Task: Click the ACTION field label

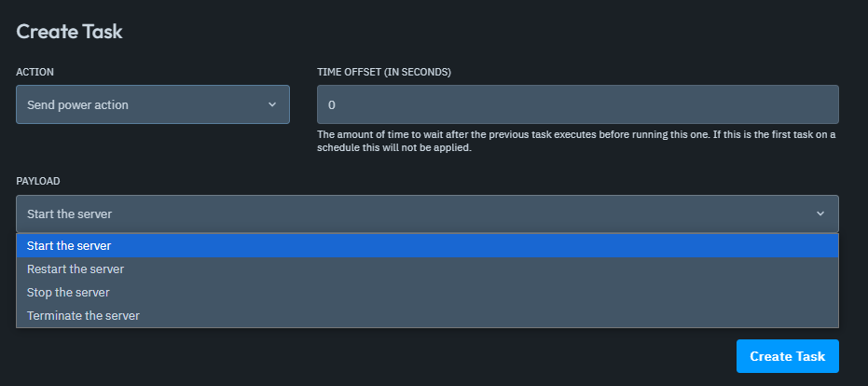Action: (x=34, y=72)
